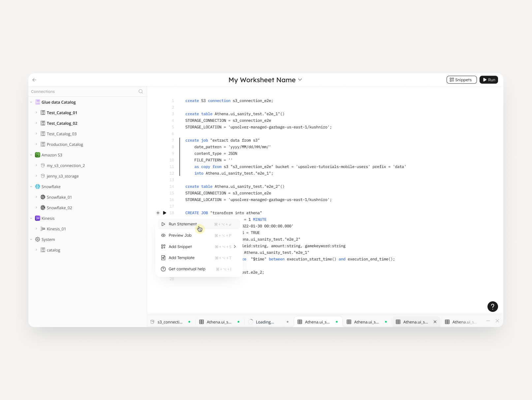Click the play icon beside line 18
The image size is (532, 400).
(165, 213)
